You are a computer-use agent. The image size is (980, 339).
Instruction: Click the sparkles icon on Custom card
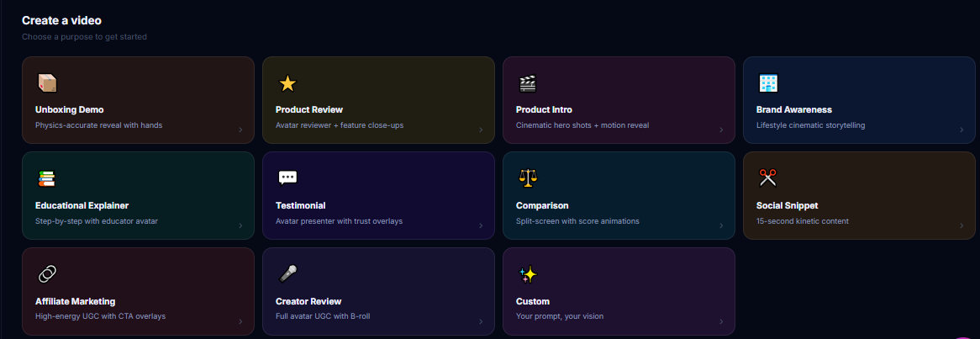[x=528, y=273]
